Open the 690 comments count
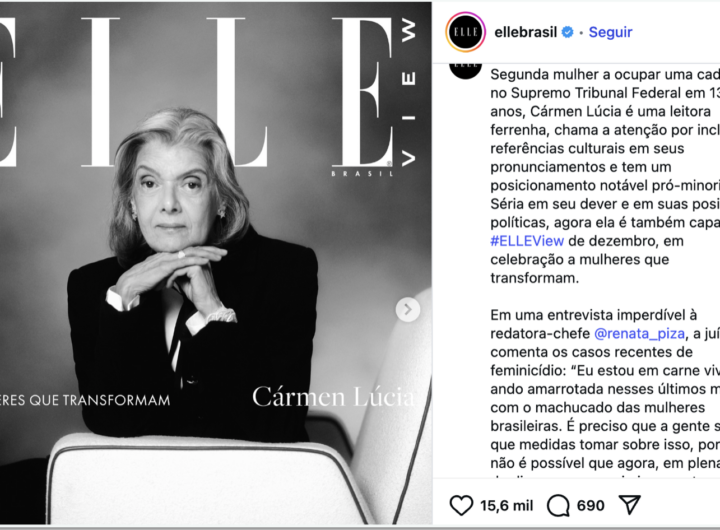720x530 pixels. pos(591,506)
